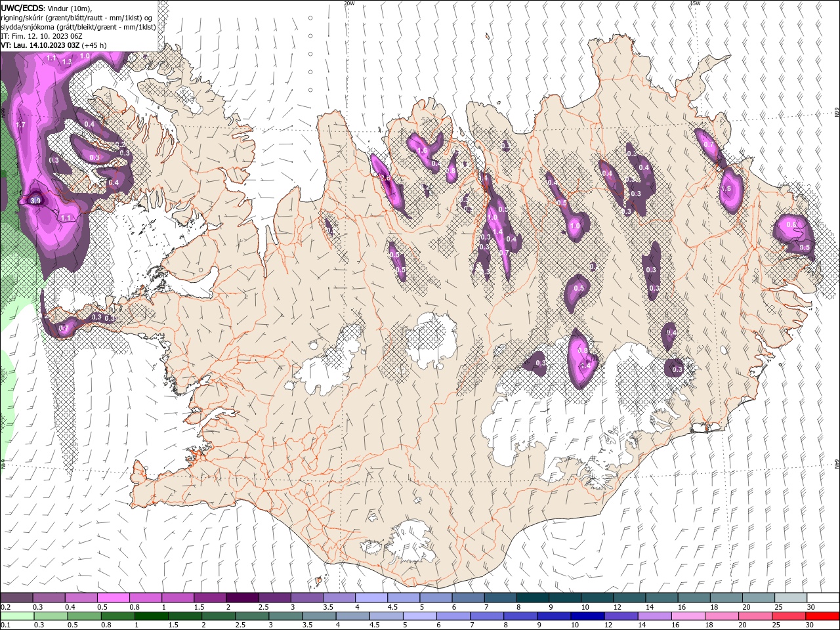Viewport: 840px width, 630px height.
Task: Click the 'IT: Fim. 12. 10. 2023 06Z' line
Action: coord(41,35)
